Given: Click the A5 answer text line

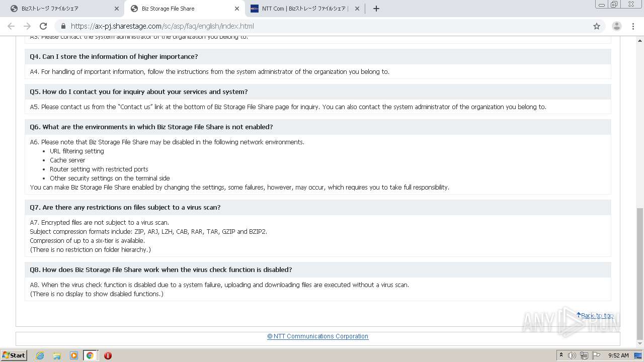Looking at the screenshot, I should (288, 107).
